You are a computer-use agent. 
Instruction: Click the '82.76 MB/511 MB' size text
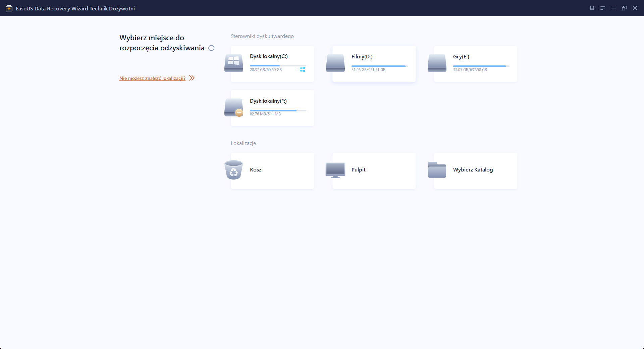tap(265, 114)
